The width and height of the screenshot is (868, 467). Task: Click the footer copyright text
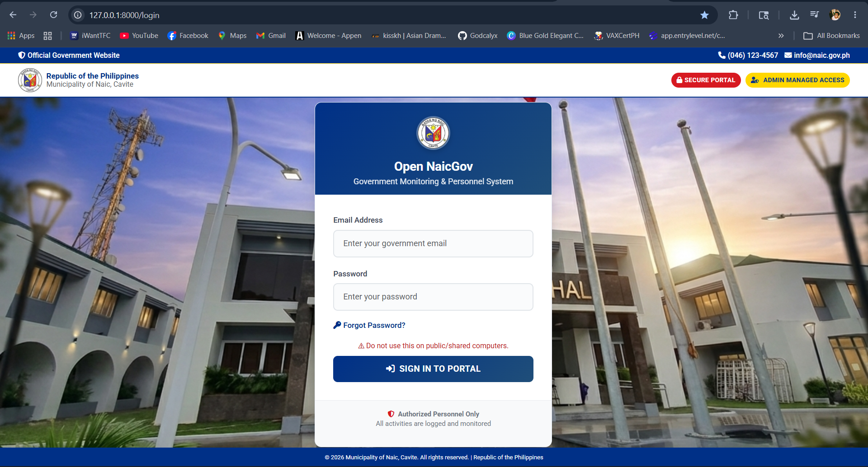coord(434,458)
